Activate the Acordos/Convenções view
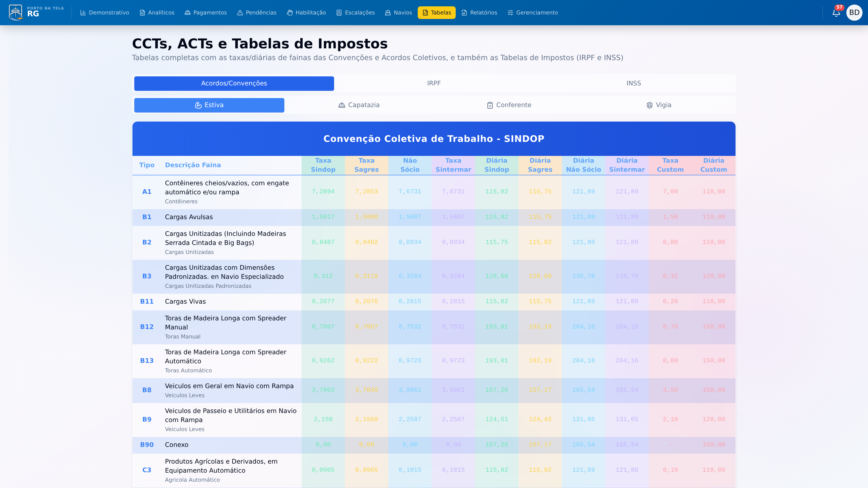The height and width of the screenshot is (488, 868). [234, 83]
